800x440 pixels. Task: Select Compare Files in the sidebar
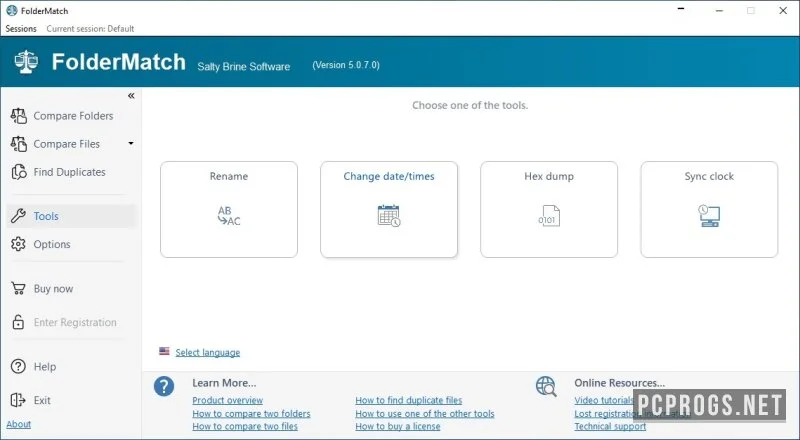[x=67, y=144]
